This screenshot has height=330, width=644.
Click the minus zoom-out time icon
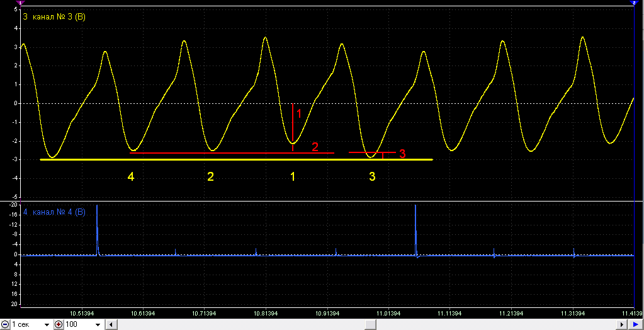pos(5,325)
